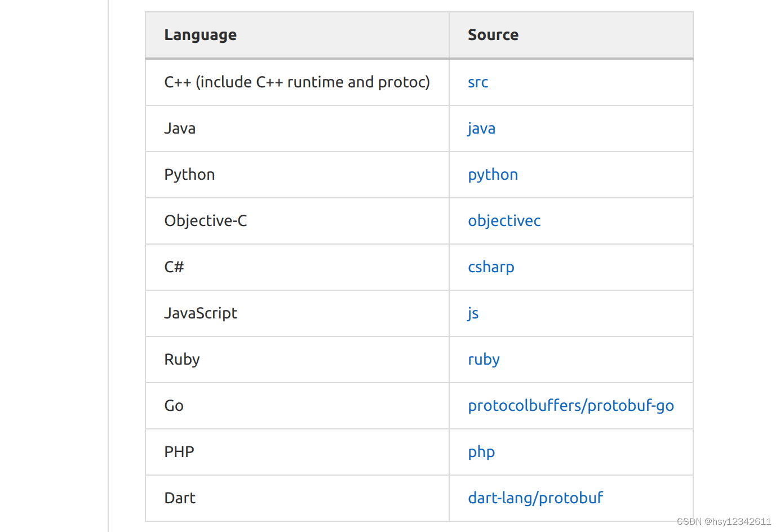
Task: Select the JavaScript language cell
Action: 200,313
